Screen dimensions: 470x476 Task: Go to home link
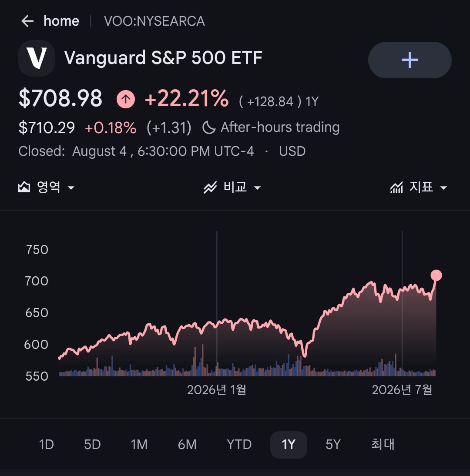[x=61, y=21]
